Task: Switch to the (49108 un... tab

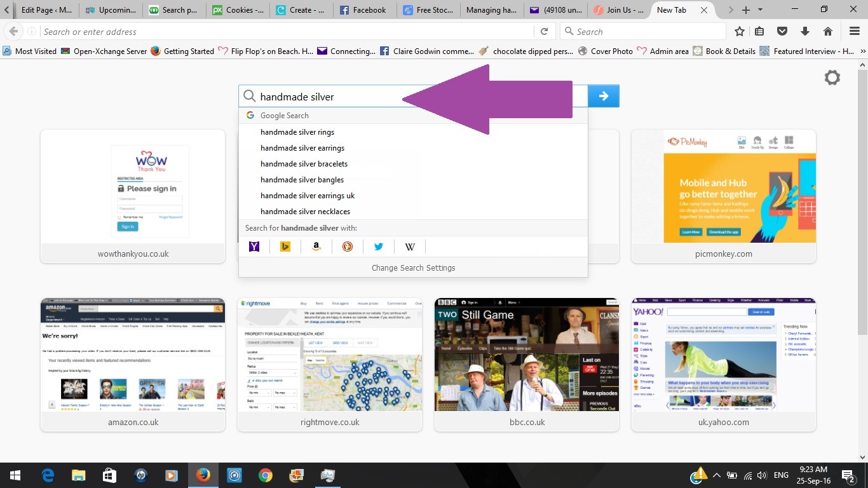Action: 555,10
